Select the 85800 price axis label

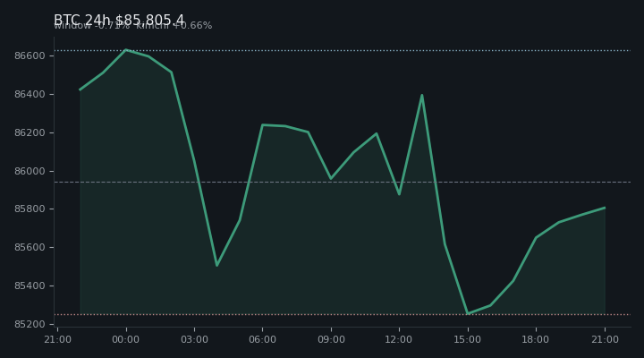30,209
